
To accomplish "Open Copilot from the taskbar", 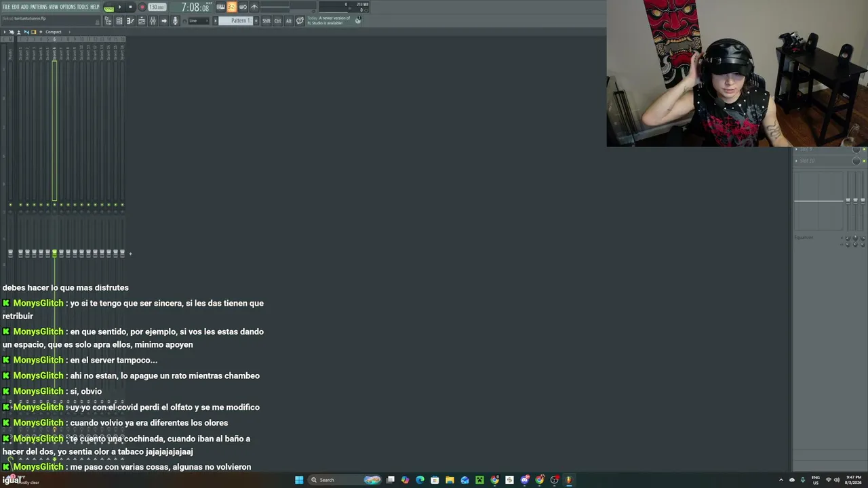I will (406, 480).
